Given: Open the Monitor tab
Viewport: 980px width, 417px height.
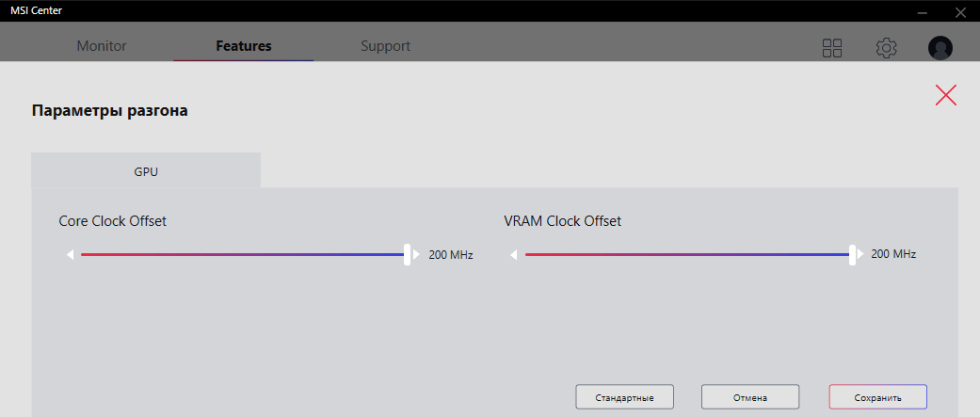Looking at the screenshot, I should (x=102, y=46).
